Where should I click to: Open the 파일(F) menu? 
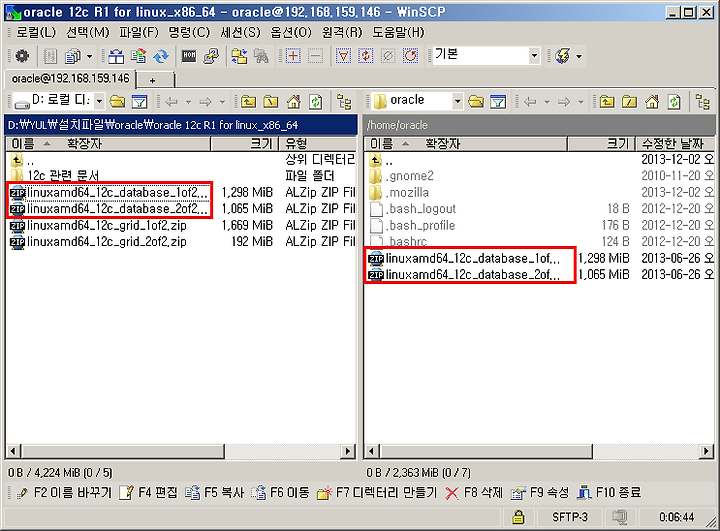point(139,32)
